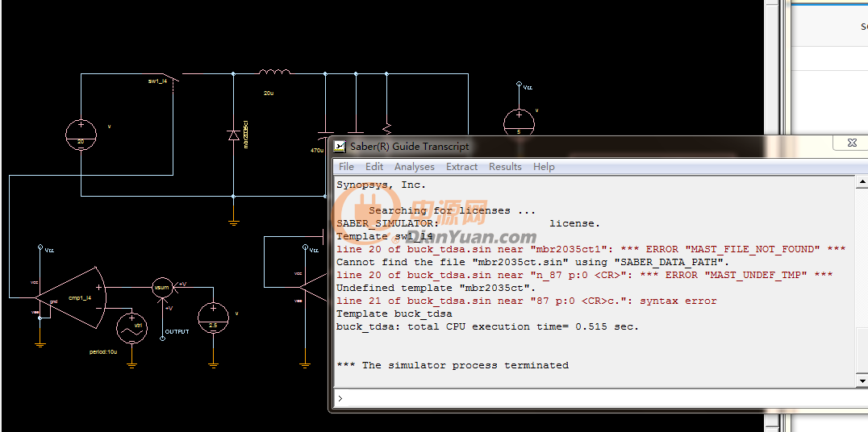Click 'Cannot find the file "mbr2035ct.sin"' line

(x=533, y=262)
